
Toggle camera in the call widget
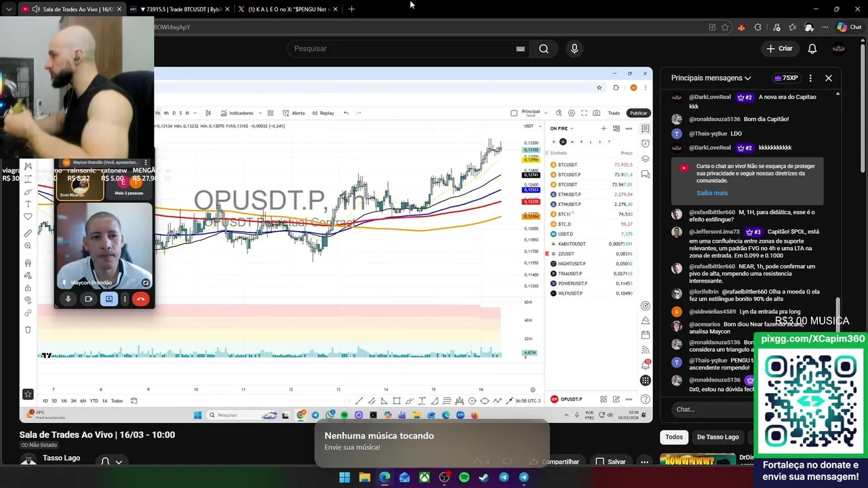point(88,299)
